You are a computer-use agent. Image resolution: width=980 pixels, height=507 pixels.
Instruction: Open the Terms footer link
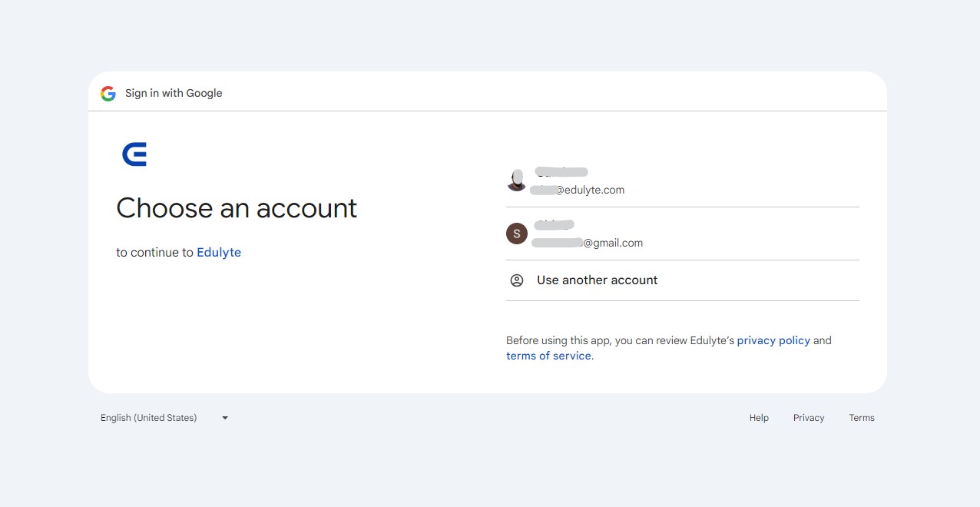coord(862,418)
